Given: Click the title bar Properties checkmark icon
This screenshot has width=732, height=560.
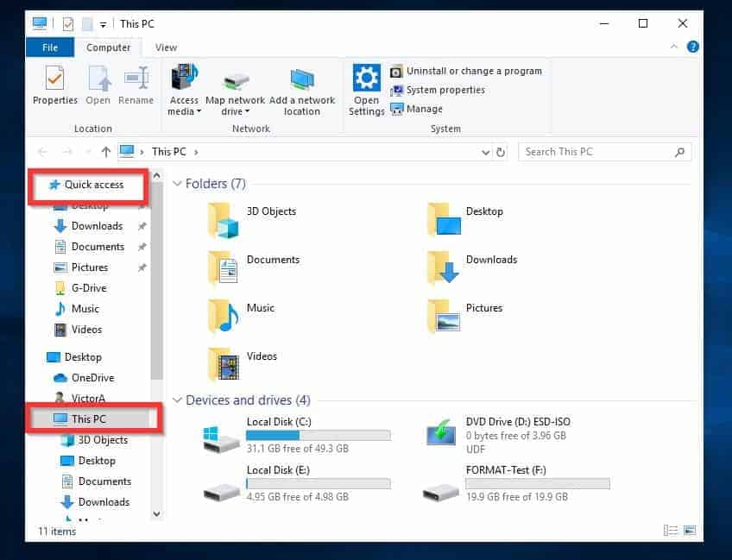Looking at the screenshot, I should pyautogui.click(x=68, y=24).
